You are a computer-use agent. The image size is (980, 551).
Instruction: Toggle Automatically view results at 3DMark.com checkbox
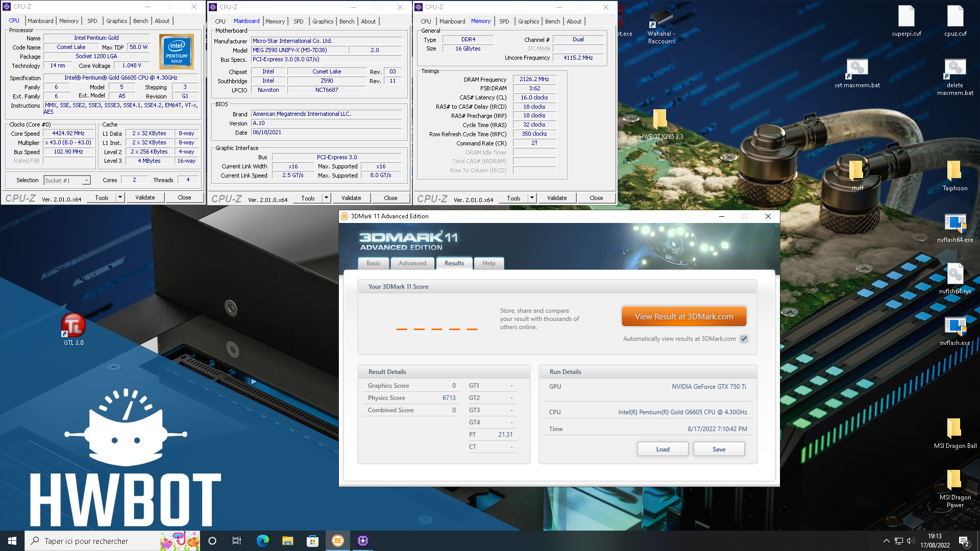pyautogui.click(x=744, y=339)
